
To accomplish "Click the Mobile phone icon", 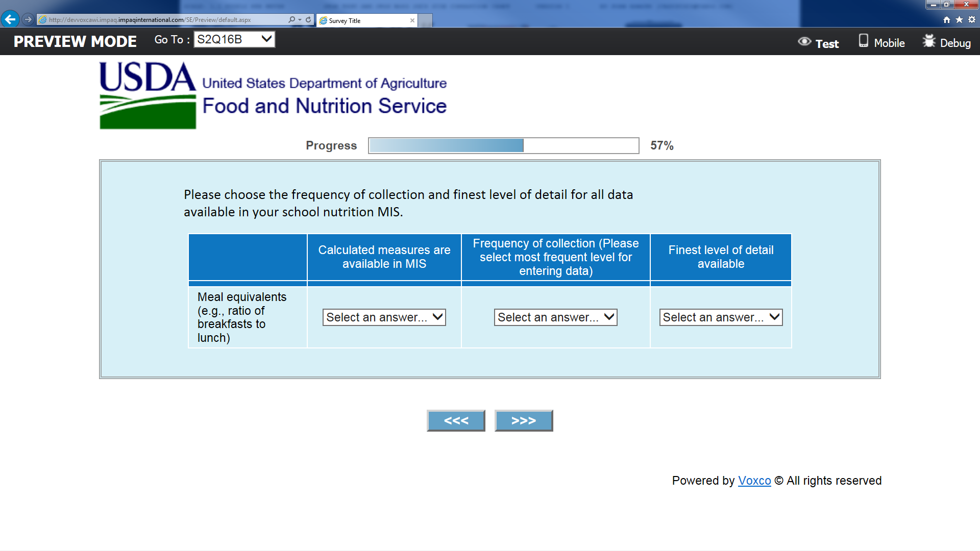I will (864, 41).
